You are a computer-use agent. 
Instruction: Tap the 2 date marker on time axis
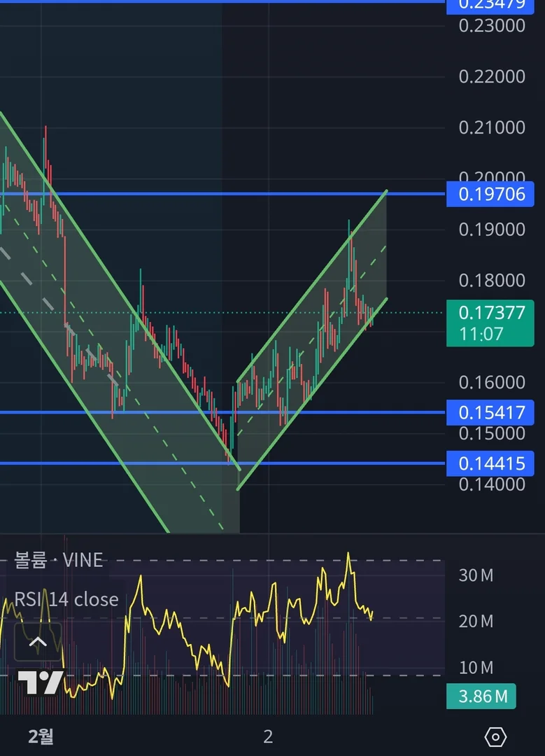coord(269,736)
